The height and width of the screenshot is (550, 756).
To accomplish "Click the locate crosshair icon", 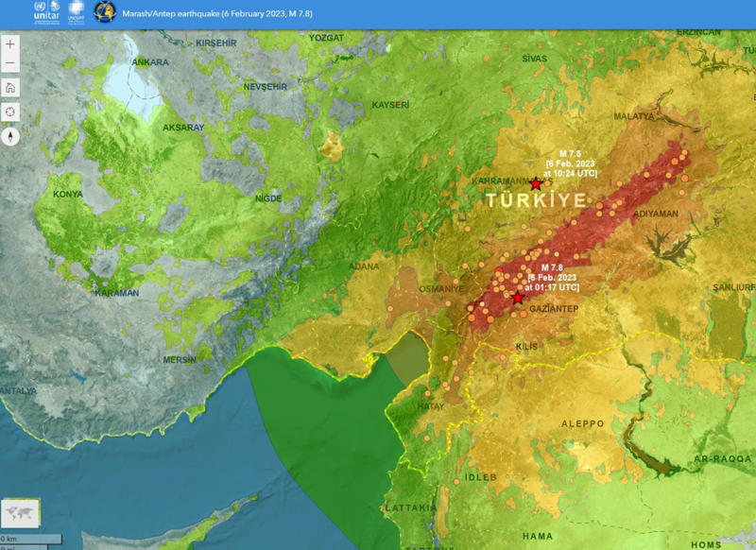I will pos(9,112).
